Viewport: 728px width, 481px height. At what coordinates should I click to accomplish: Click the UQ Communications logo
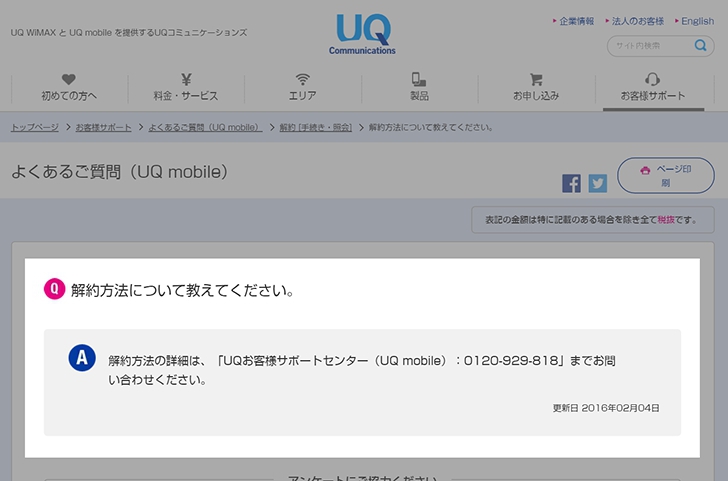tap(362, 34)
